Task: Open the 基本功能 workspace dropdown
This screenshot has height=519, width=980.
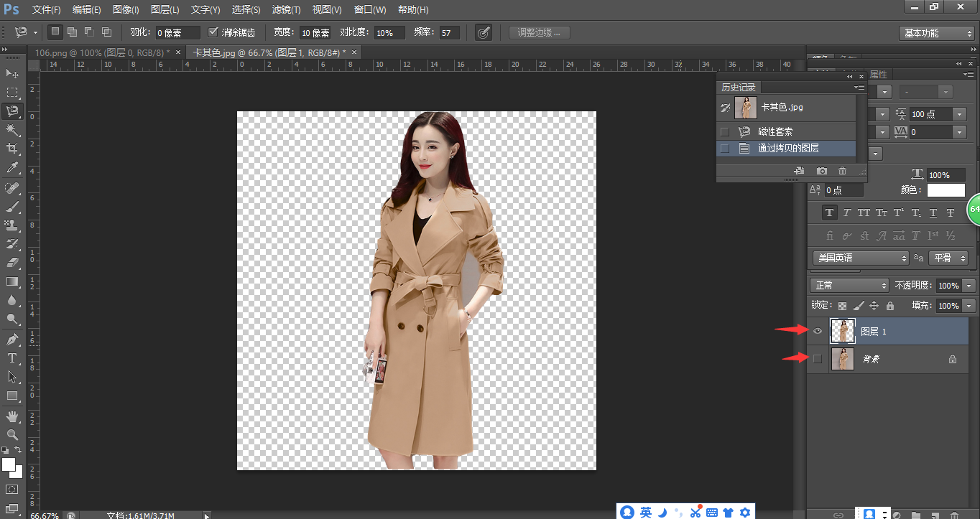Action: tap(936, 34)
